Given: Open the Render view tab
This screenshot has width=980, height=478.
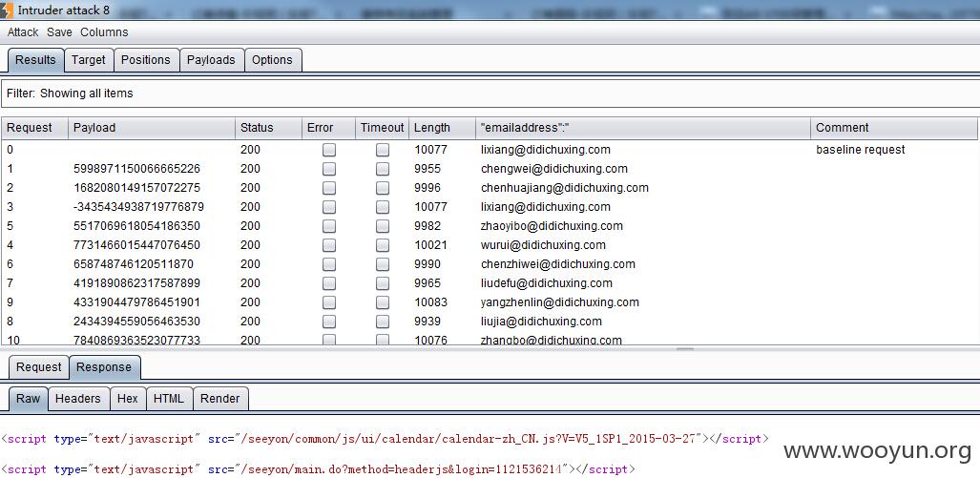Looking at the screenshot, I should tap(220, 399).
